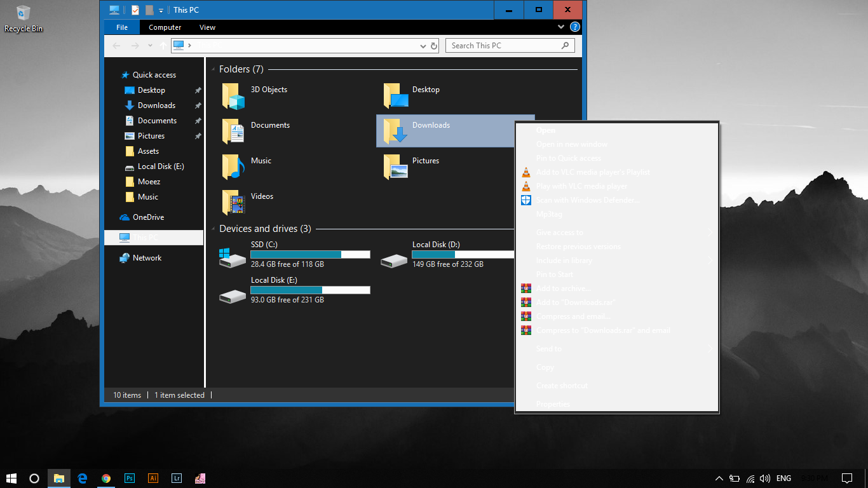Open the Action Center notification icon
The width and height of the screenshot is (868, 488).
pyautogui.click(x=847, y=478)
